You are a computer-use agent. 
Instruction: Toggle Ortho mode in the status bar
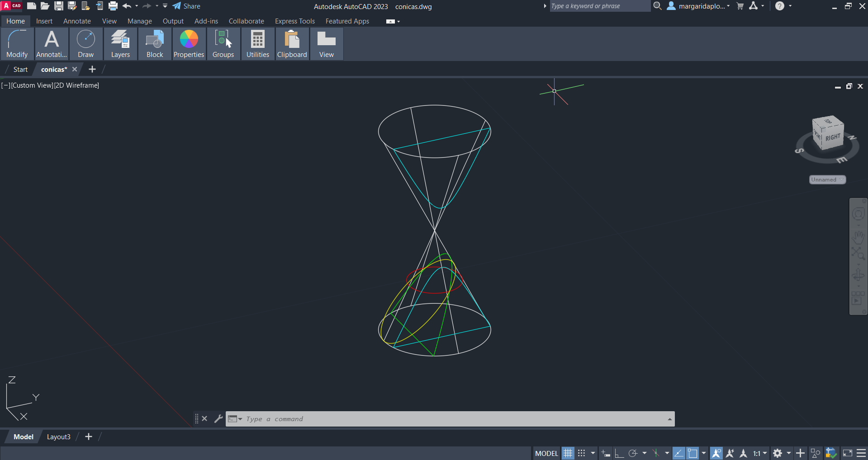[x=619, y=453]
